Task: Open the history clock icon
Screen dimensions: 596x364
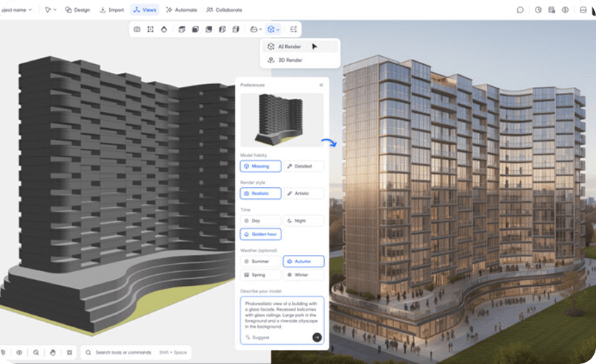Action: 539,10
